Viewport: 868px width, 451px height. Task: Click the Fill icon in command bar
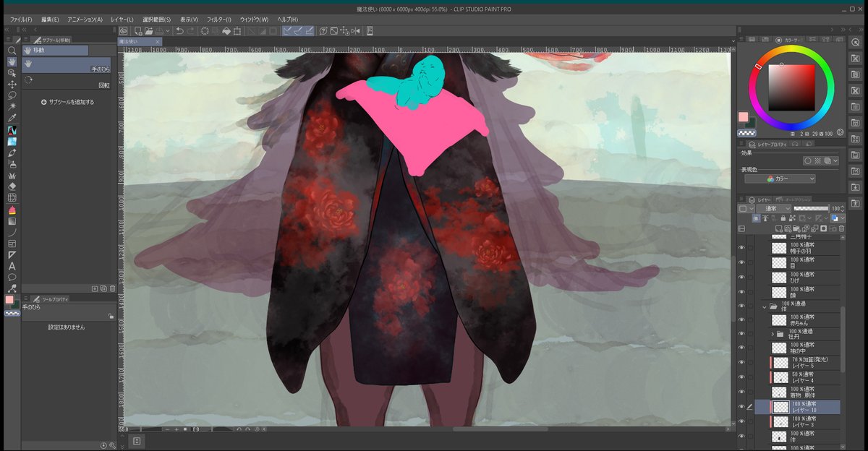coord(226,31)
